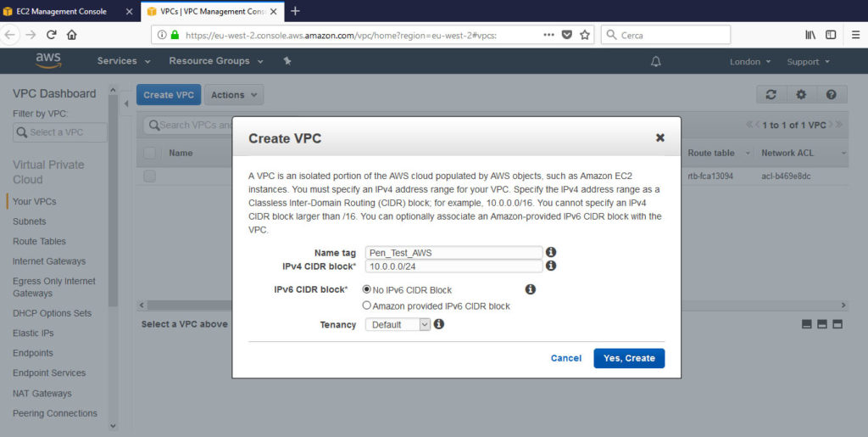Open Egress Only Internet Gateways in sidebar
868x437 pixels.
[54, 288]
